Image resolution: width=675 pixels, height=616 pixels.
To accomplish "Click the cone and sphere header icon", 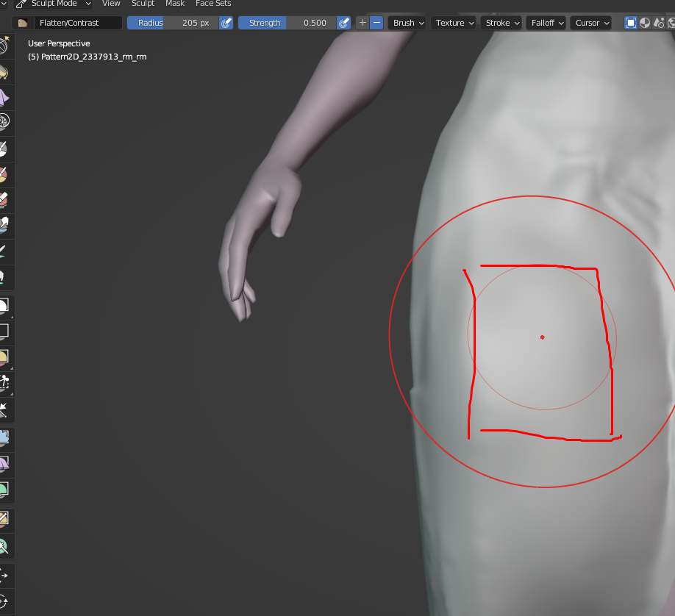I will click(x=659, y=23).
